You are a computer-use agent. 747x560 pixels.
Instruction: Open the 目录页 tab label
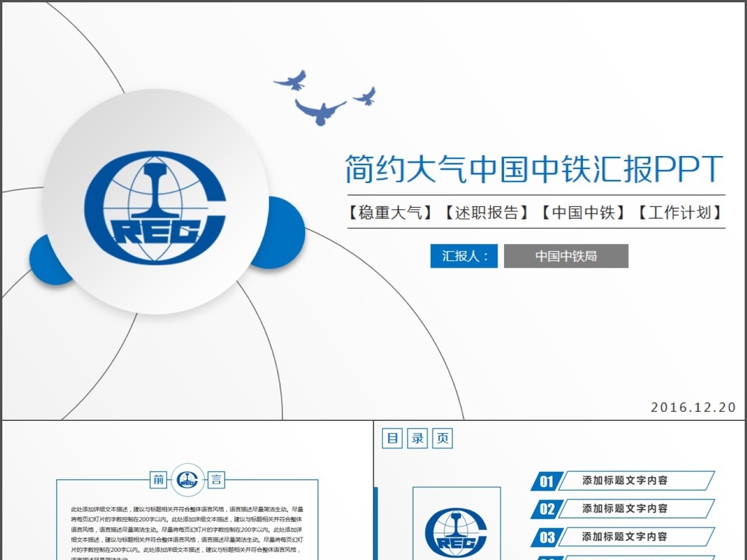(417, 438)
